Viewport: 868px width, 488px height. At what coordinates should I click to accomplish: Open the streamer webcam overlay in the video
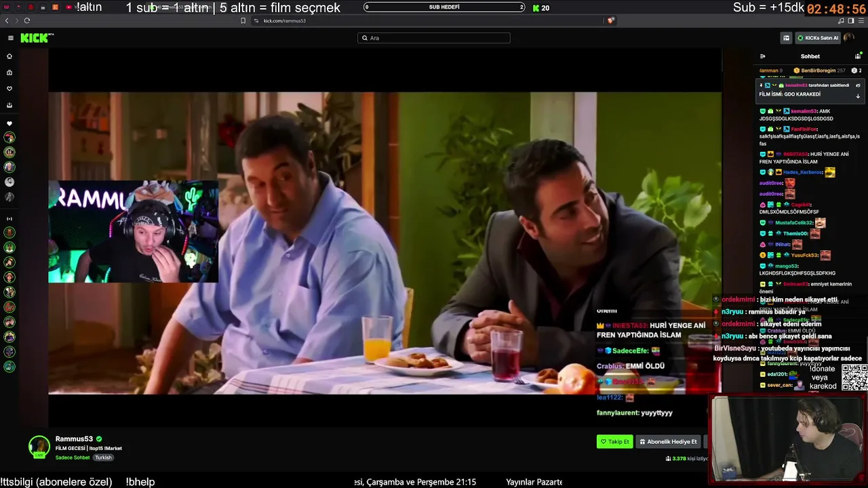(133, 231)
